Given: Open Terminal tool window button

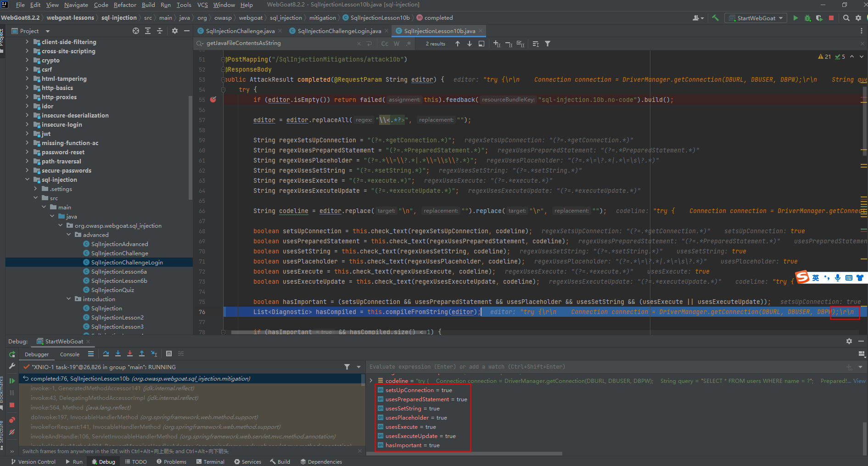Looking at the screenshot, I should tap(210, 461).
